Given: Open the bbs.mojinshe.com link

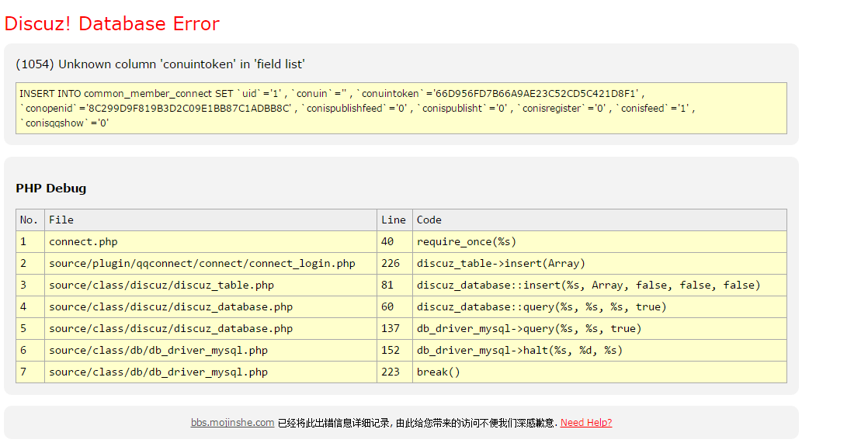Looking at the screenshot, I should (x=232, y=423).
